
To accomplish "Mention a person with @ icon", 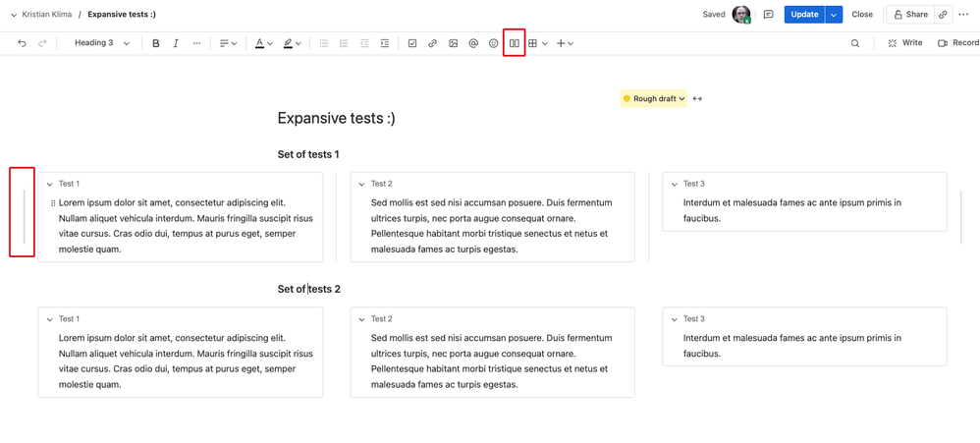I will click(473, 43).
